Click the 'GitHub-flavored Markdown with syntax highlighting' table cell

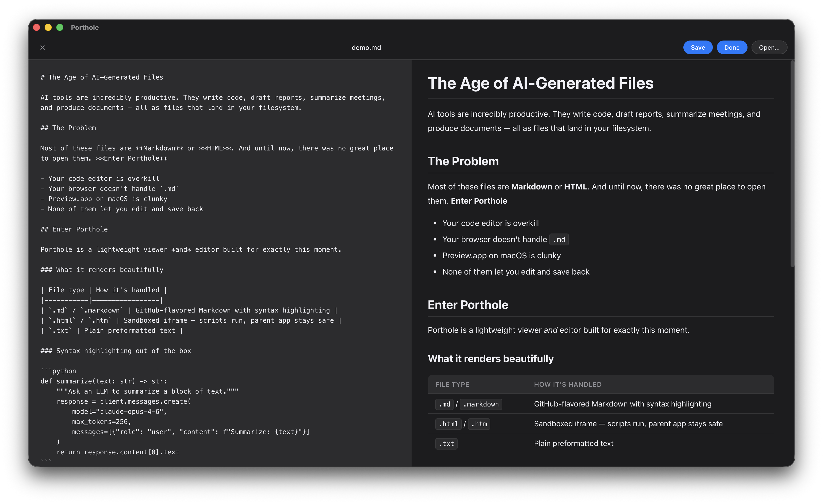pyautogui.click(x=622, y=404)
